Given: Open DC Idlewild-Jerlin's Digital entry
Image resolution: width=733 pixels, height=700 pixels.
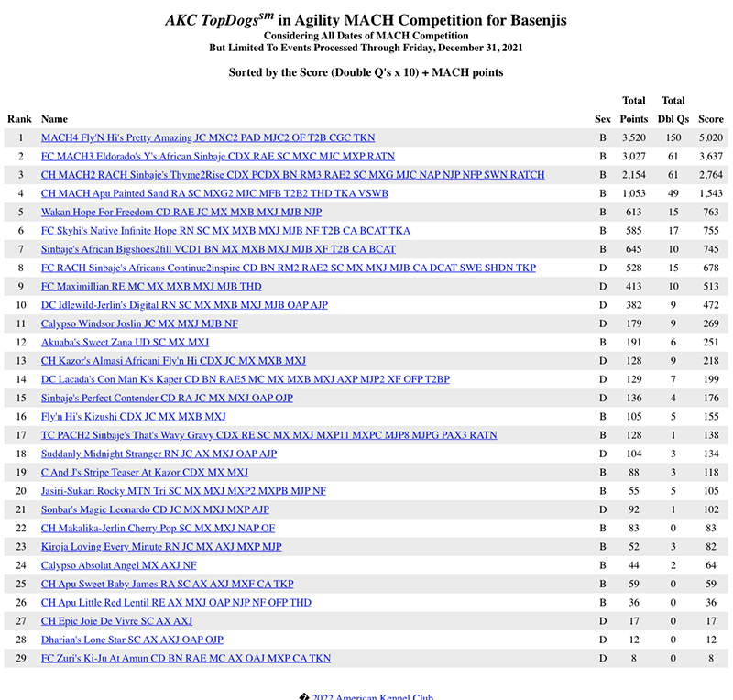Looking at the screenshot, I should [x=184, y=305].
